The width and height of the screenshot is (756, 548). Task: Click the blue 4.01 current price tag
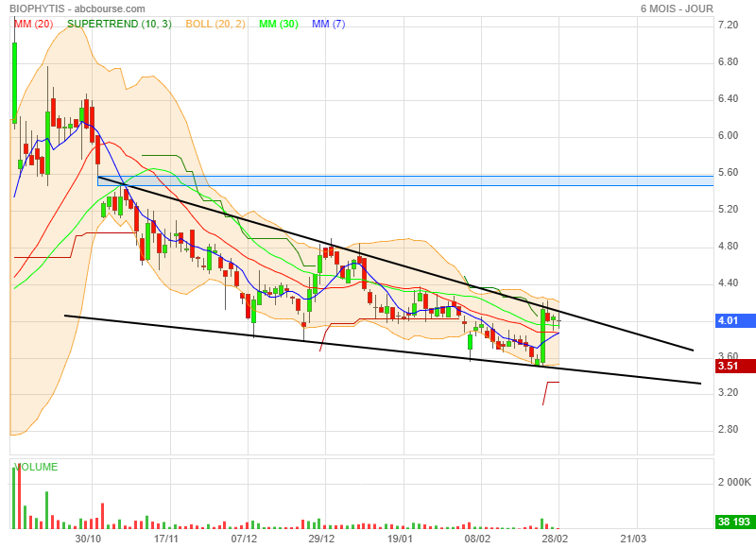(x=734, y=320)
